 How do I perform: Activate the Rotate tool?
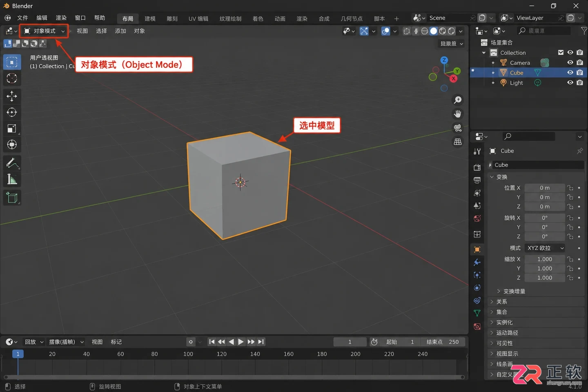click(12, 112)
